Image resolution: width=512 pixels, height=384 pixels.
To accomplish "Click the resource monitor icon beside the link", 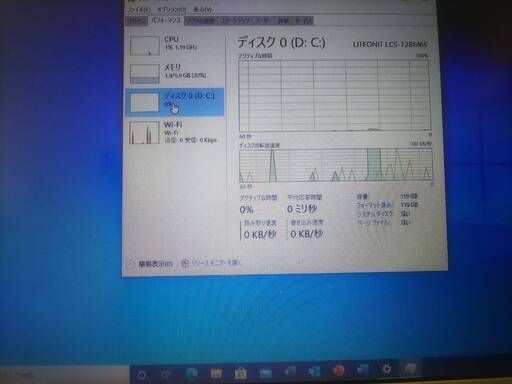I will pyautogui.click(x=185, y=263).
